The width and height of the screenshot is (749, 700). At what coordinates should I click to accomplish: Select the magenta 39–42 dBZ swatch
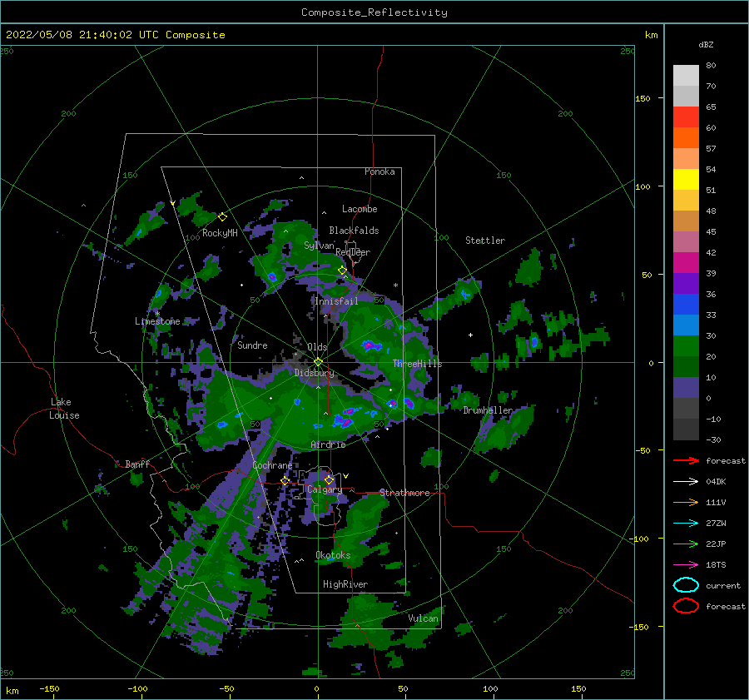[x=686, y=262]
